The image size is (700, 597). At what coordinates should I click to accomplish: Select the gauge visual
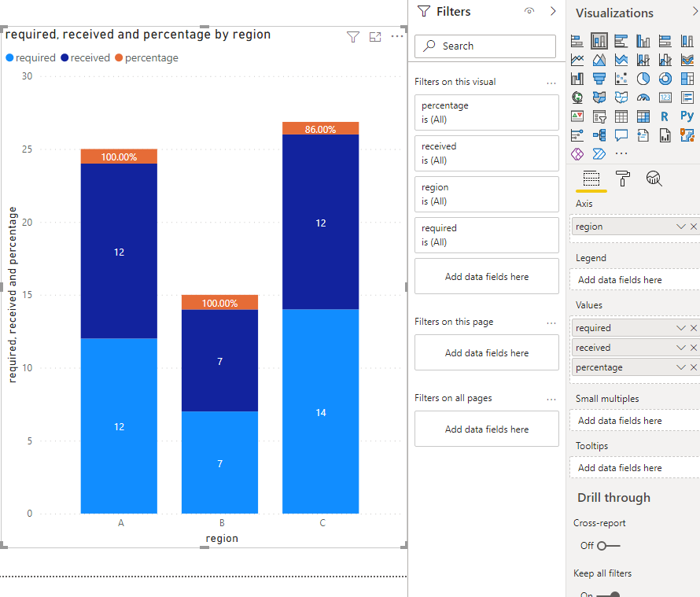pyautogui.click(x=643, y=98)
